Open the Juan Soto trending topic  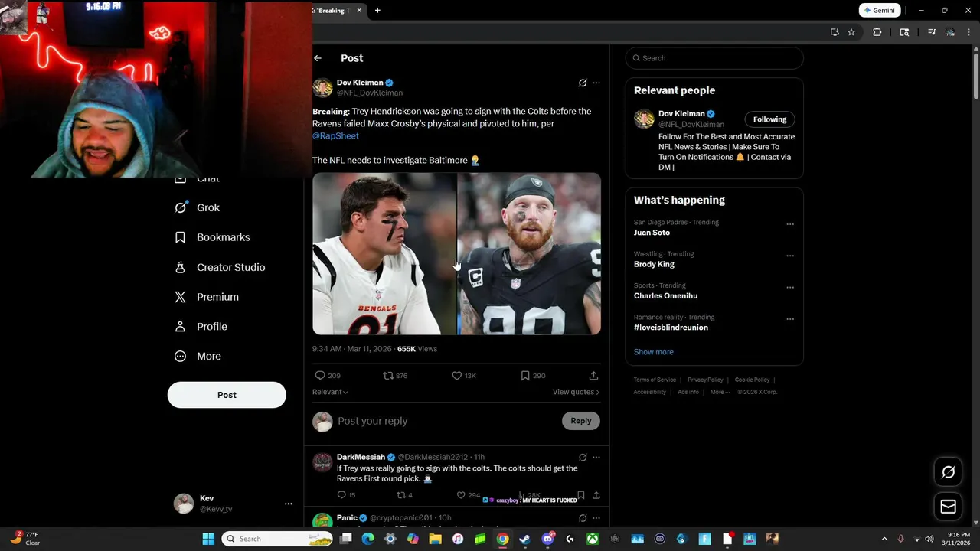[652, 233]
